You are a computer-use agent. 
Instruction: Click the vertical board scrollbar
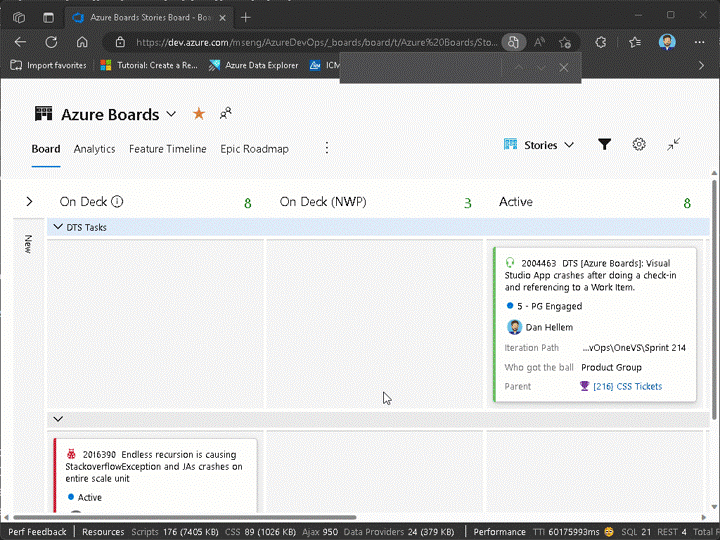714,298
